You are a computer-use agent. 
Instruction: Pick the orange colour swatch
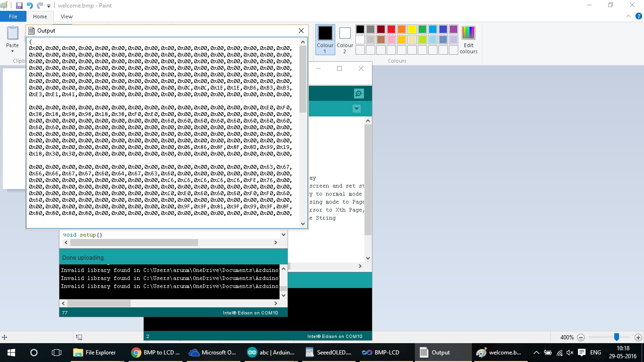point(402,29)
